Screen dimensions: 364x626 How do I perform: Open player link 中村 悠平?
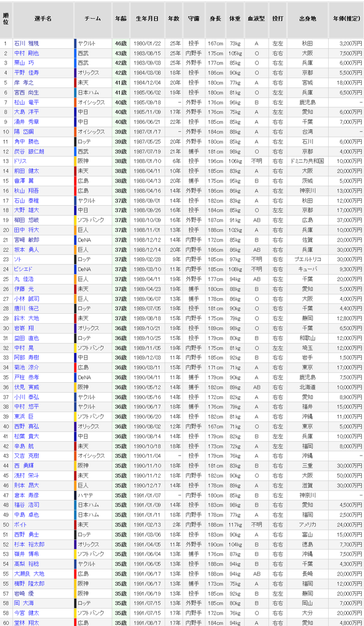click(26, 407)
